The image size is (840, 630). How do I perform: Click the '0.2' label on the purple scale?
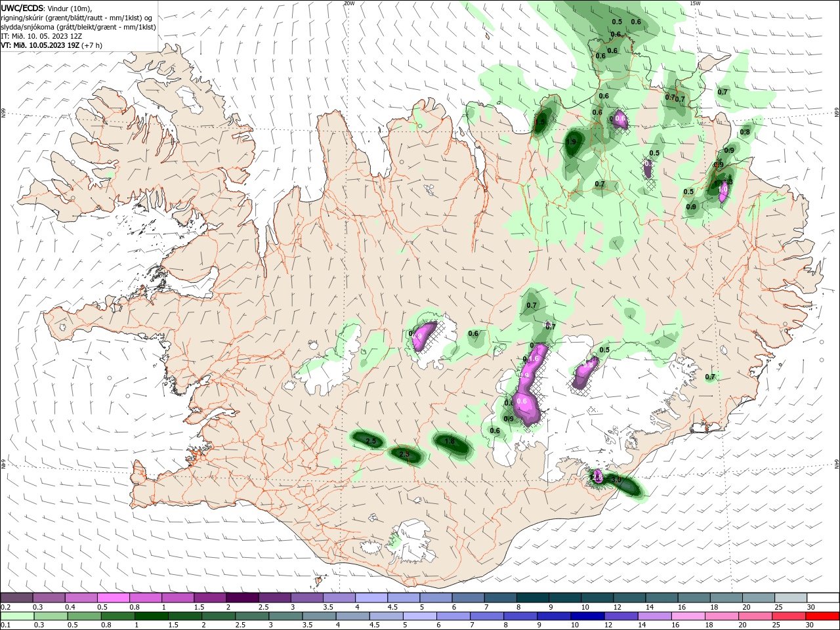(x=5, y=607)
